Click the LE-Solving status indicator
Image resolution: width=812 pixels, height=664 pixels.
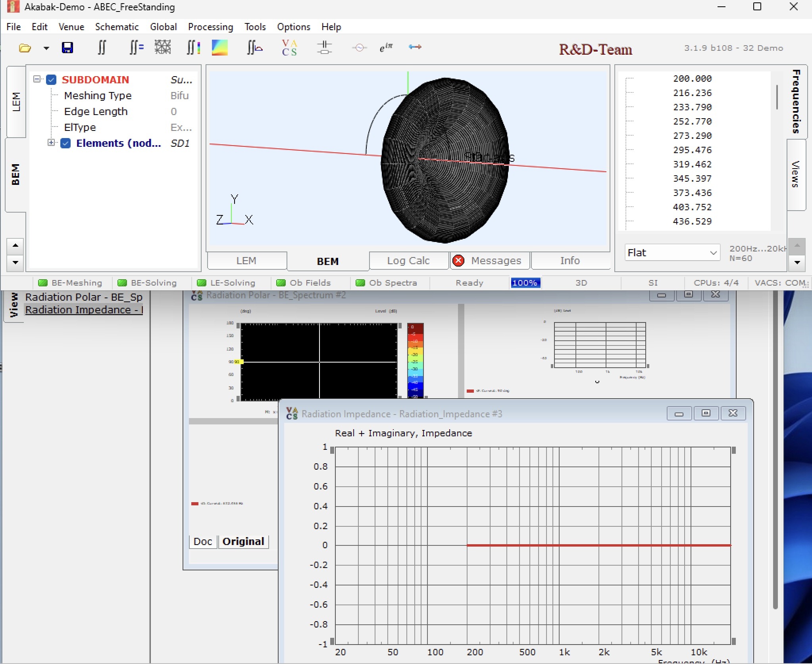click(x=226, y=283)
